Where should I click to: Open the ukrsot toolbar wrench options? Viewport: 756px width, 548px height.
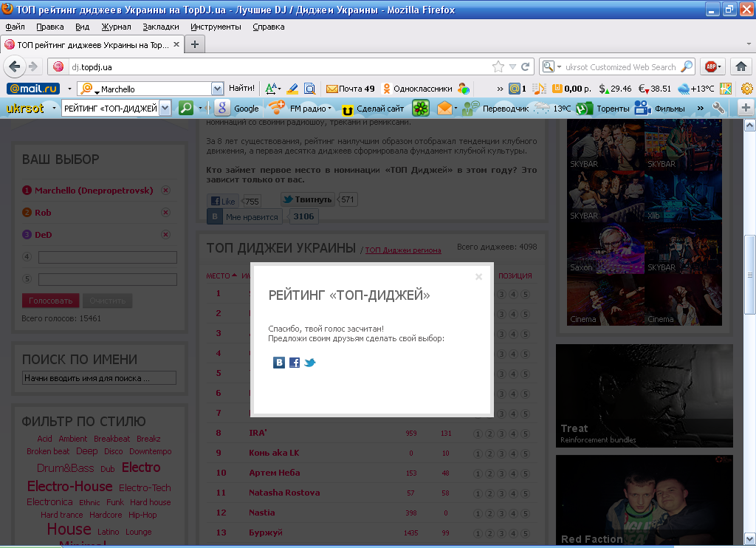point(718,108)
